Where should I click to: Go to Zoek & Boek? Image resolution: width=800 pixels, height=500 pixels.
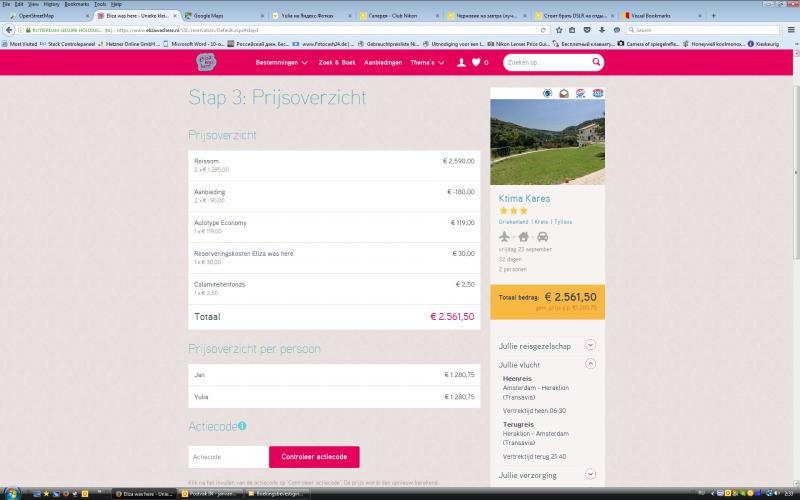pos(337,62)
